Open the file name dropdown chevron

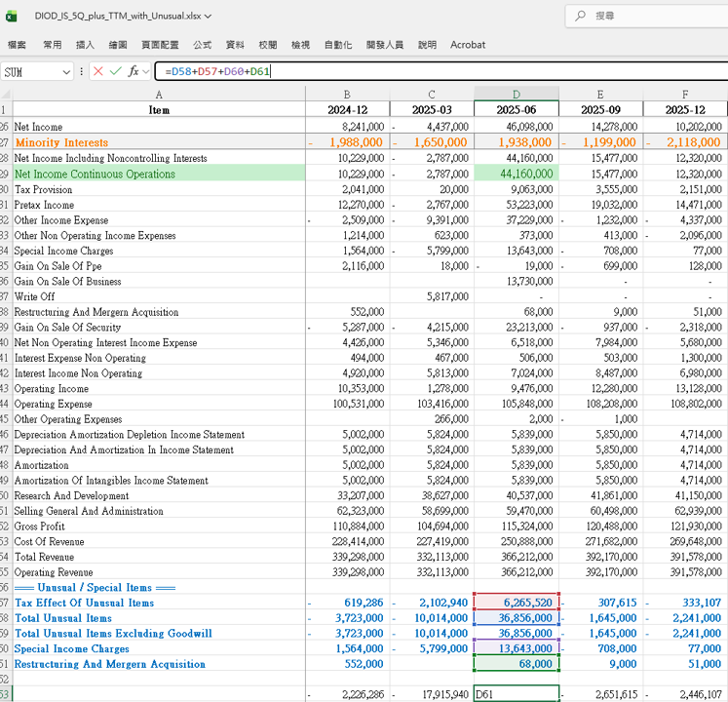[x=208, y=17]
